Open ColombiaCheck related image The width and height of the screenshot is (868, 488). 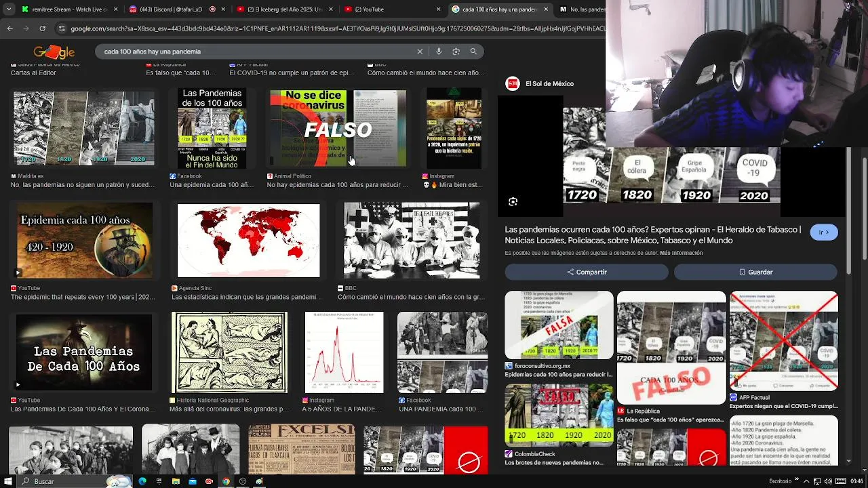[x=559, y=415]
